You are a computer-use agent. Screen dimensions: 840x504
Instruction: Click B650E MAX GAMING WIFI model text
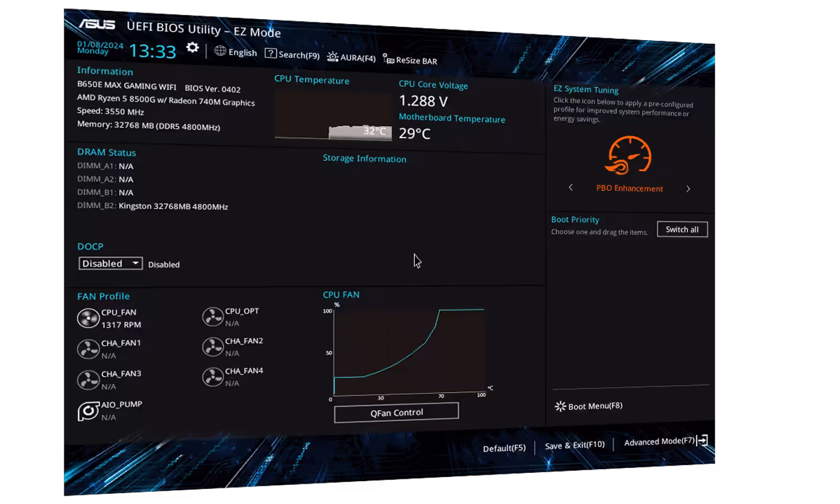click(127, 86)
